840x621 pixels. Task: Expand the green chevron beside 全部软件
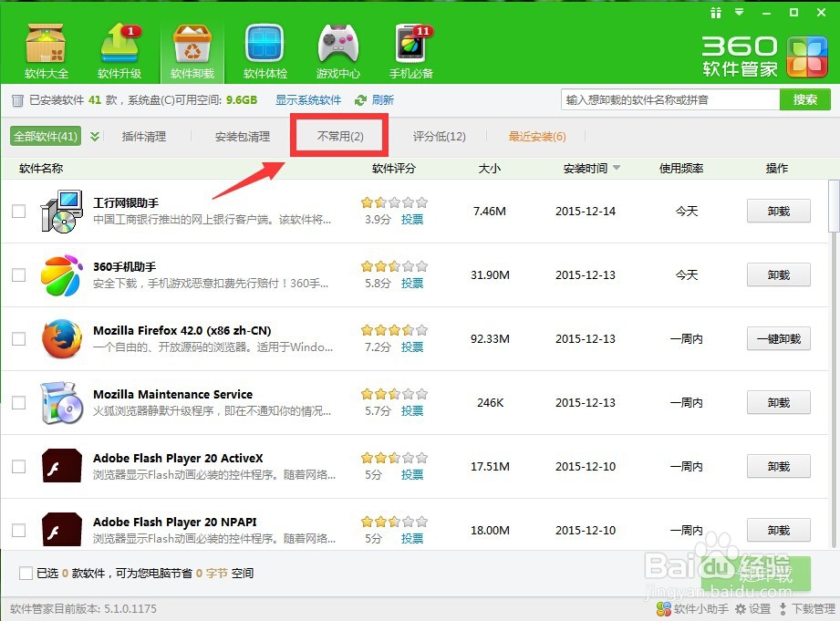pos(95,136)
